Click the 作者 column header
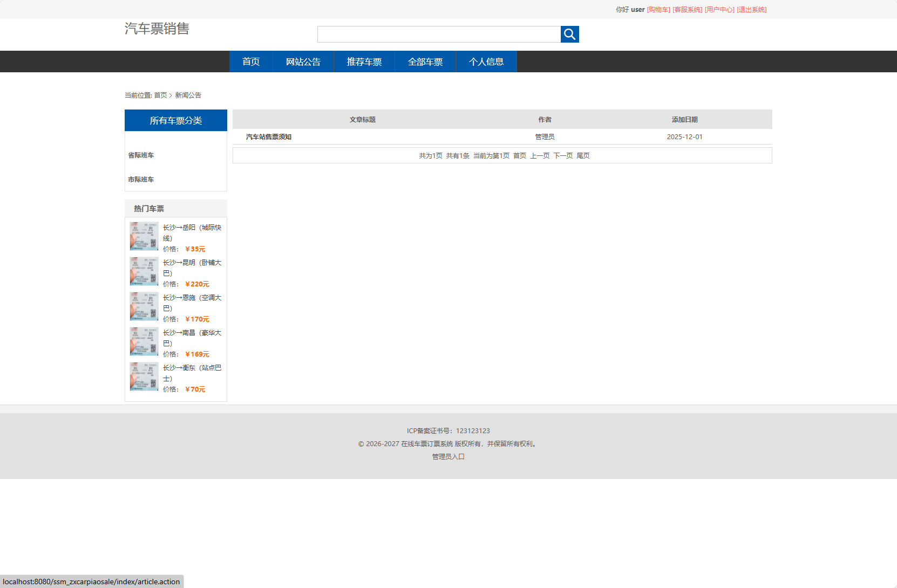 click(545, 120)
